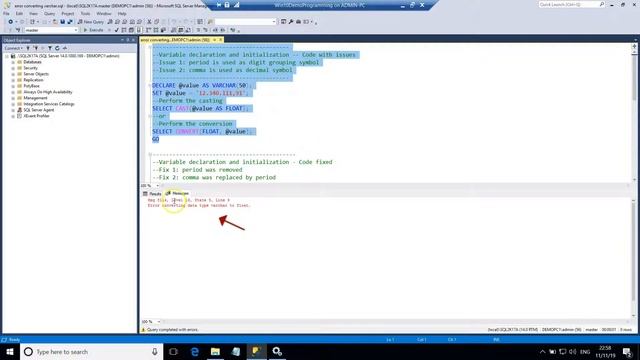The height and width of the screenshot is (360, 640).
Task: Open the Project menu
Action: click(68, 13)
